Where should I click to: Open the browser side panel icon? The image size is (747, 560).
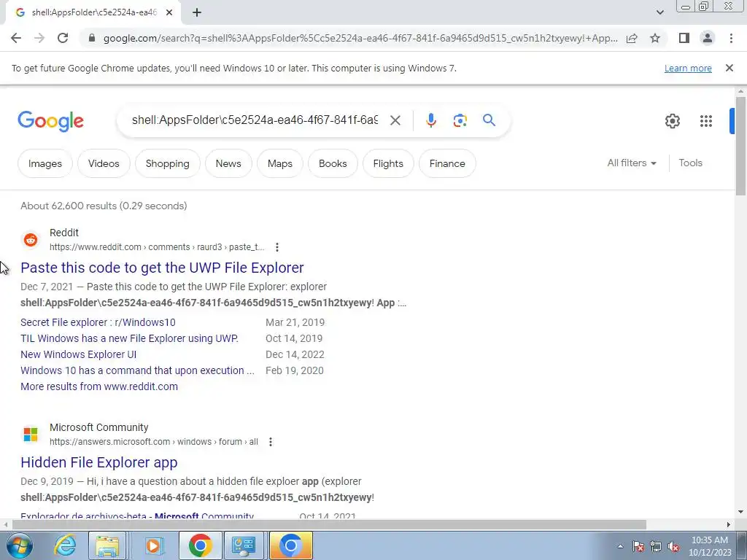pos(684,38)
